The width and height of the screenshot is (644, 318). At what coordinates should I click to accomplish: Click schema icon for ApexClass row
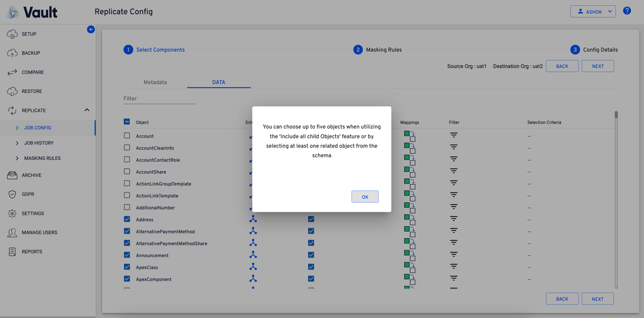253,267
